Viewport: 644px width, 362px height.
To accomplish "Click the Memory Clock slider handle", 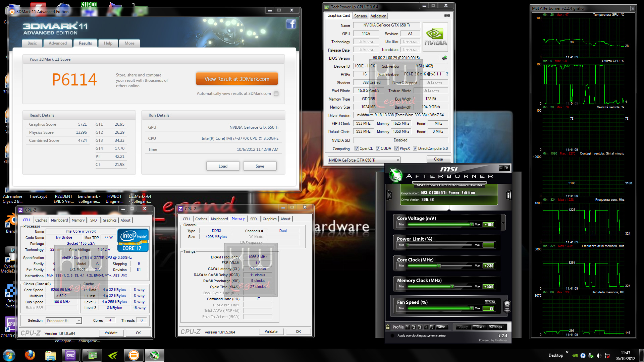I will coord(452,287).
